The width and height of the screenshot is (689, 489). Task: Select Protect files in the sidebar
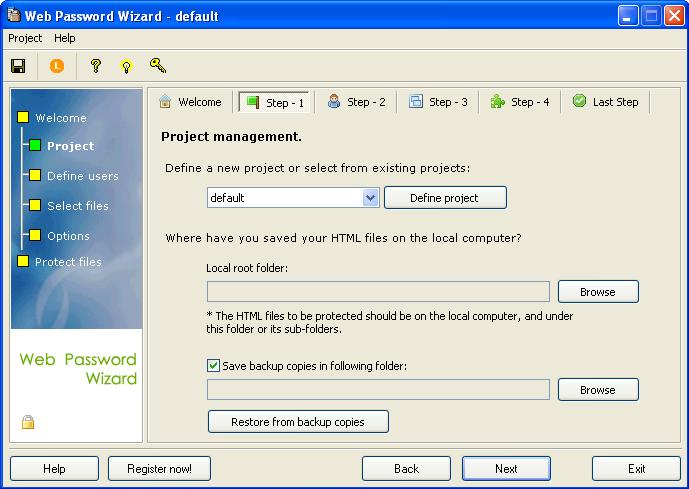[x=68, y=262]
